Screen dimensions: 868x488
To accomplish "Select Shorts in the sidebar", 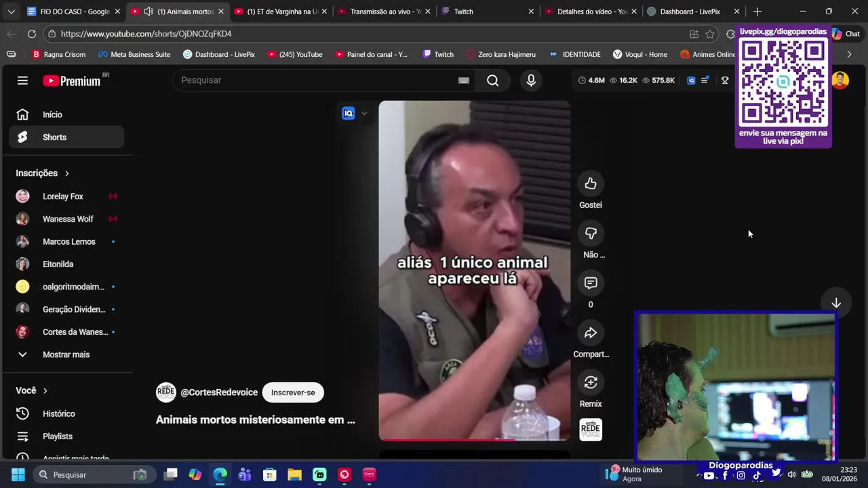I will [66, 137].
